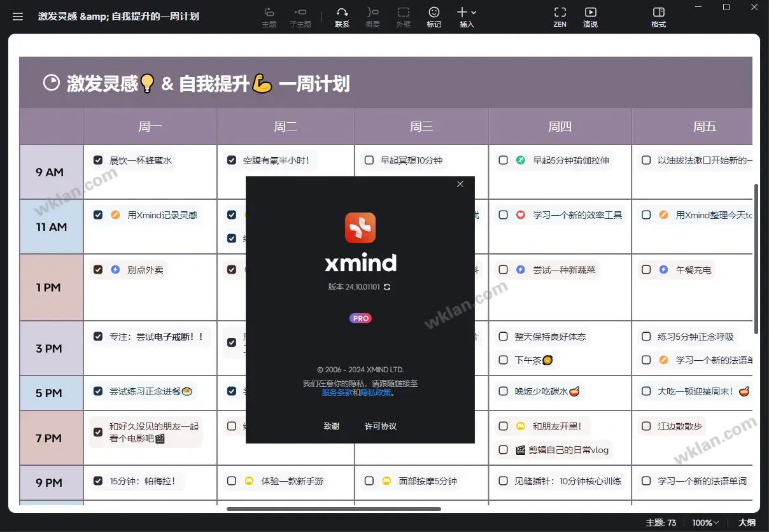Image resolution: width=769 pixels, height=532 pixels.
Task: Select the 周四 column header
Action: click(560, 127)
